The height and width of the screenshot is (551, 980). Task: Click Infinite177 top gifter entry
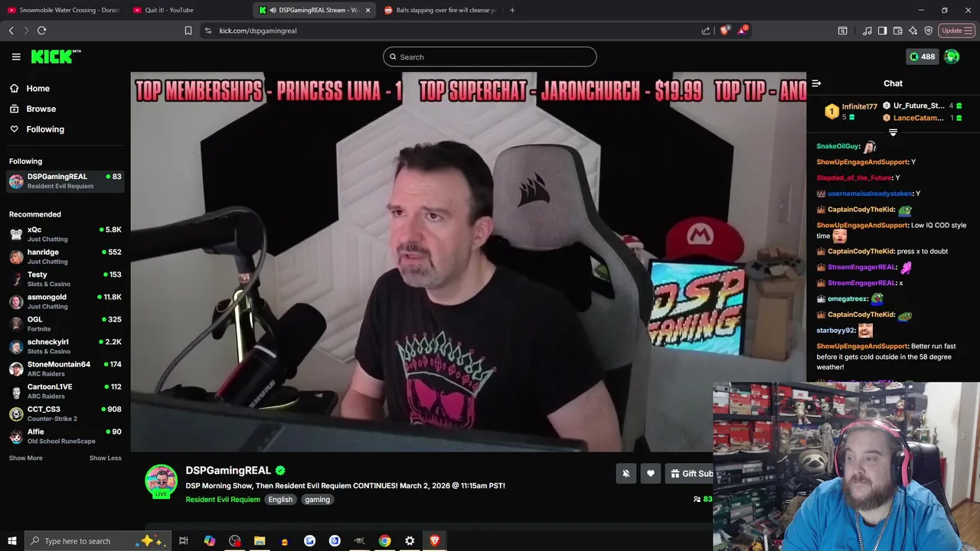(x=851, y=112)
